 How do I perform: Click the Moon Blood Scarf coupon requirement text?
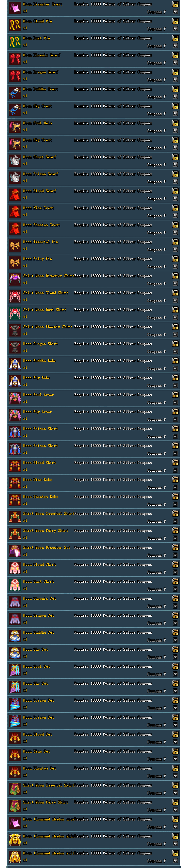113,191
